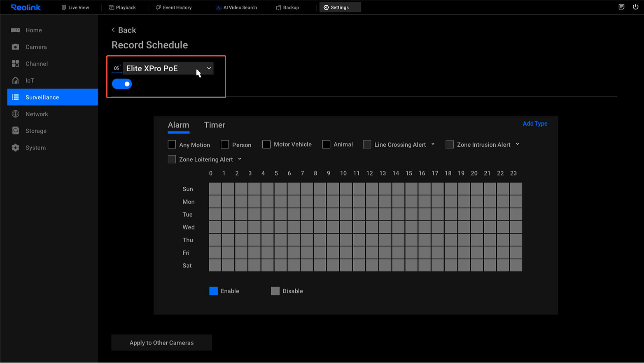Select the blue Enable color swatch
Screen dimensions: 644x363
click(x=213, y=291)
